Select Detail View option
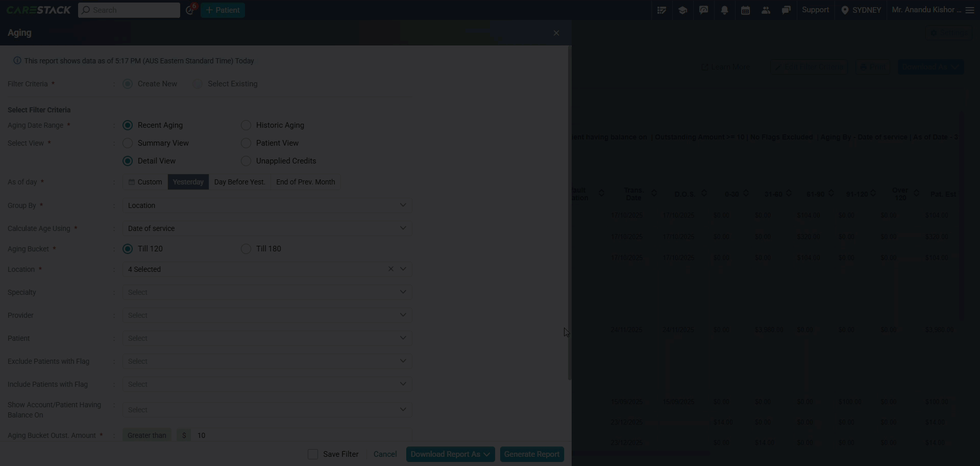 point(128,161)
